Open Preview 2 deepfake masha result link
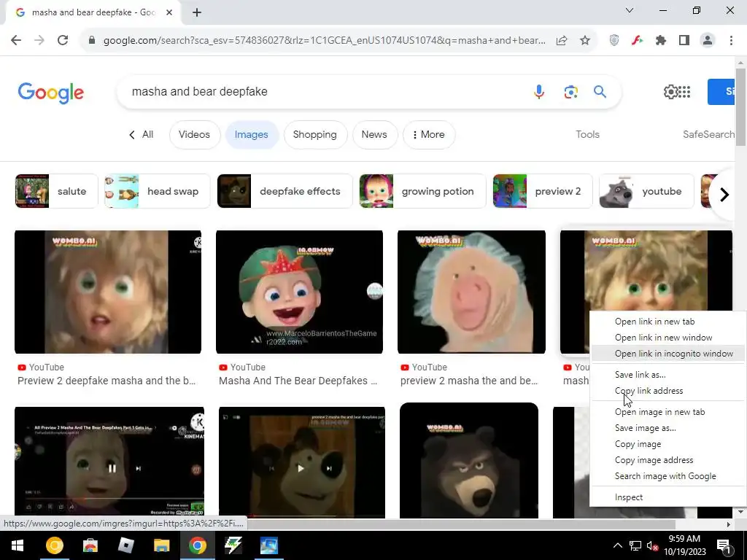The width and height of the screenshot is (747, 560). [107, 381]
